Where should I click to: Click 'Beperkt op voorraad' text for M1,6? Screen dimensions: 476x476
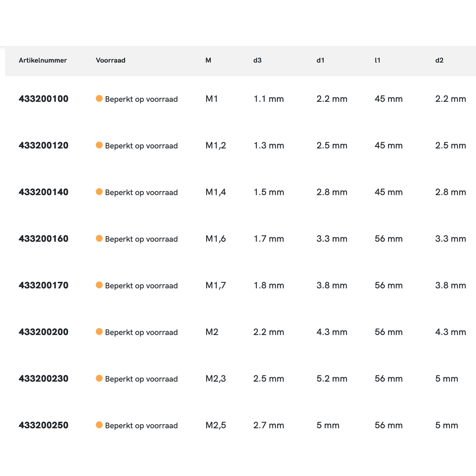(x=141, y=239)
